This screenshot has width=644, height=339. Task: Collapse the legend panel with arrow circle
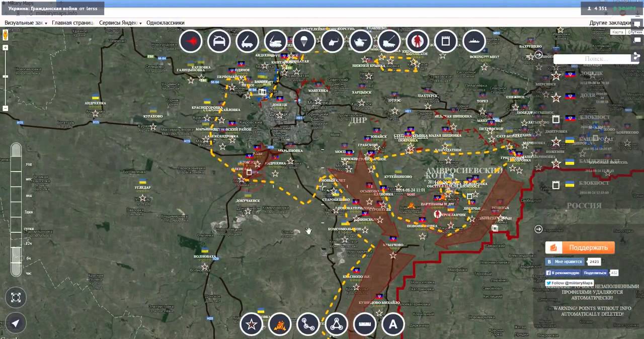pyautogui.click(x=538, y=54)
